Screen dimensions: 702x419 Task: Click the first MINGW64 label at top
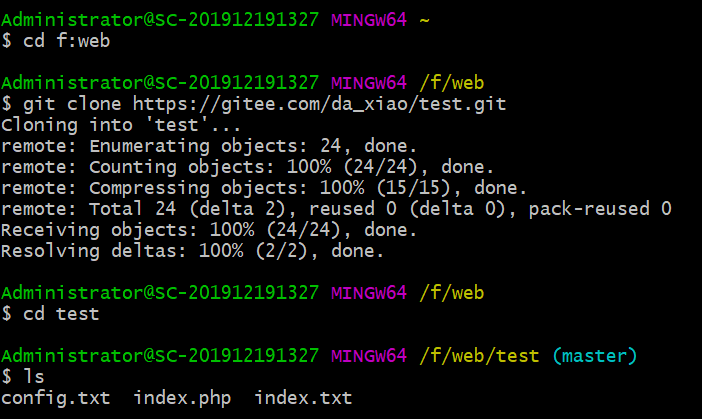368,20
